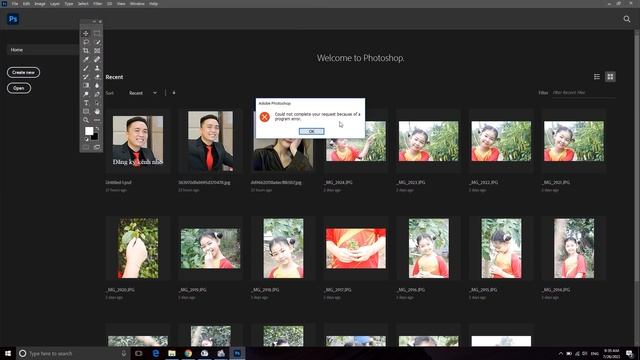Select the Home tab in sidebar

point(43,50)
